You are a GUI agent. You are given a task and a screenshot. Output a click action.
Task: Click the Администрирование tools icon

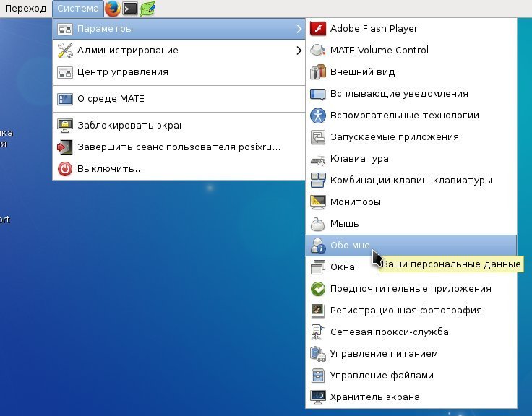pyautogui.click(x=65, y=50)
